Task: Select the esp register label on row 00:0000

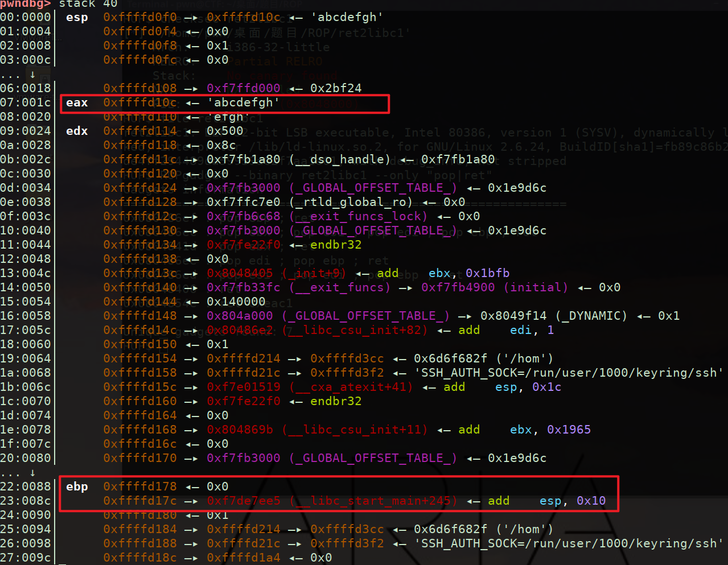Action: [77, 18]
